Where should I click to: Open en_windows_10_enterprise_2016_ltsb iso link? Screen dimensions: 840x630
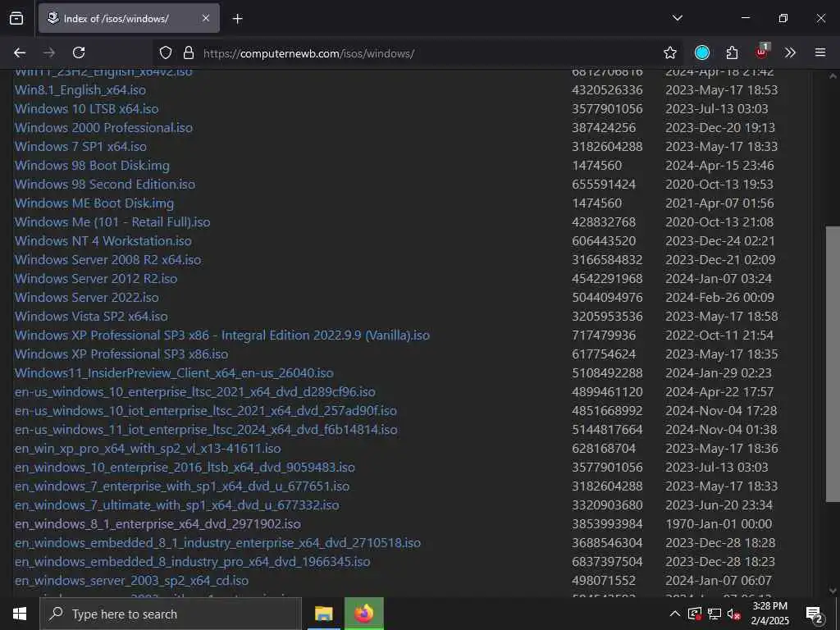pos(185,467)
